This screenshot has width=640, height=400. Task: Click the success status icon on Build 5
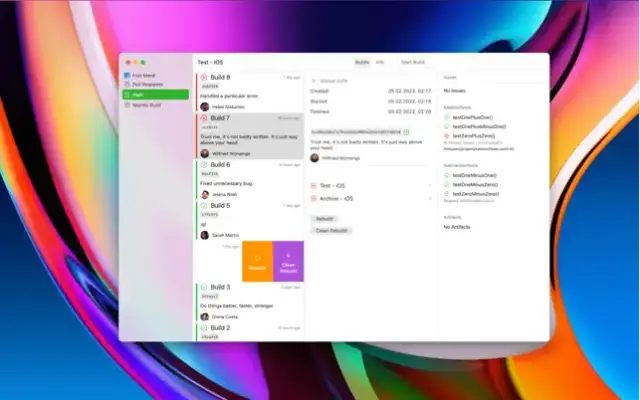click(x=204, y=205)
